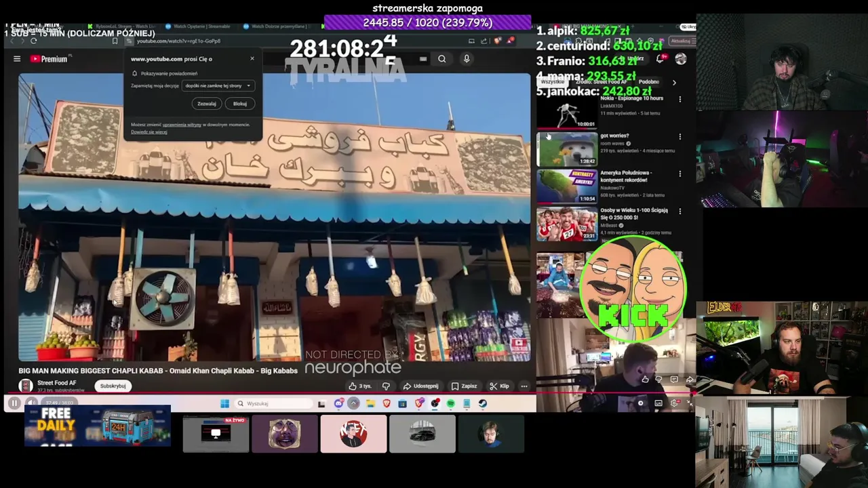Open the Brave browser taskbar icon
Screen dimensions: 868x488
387,404
